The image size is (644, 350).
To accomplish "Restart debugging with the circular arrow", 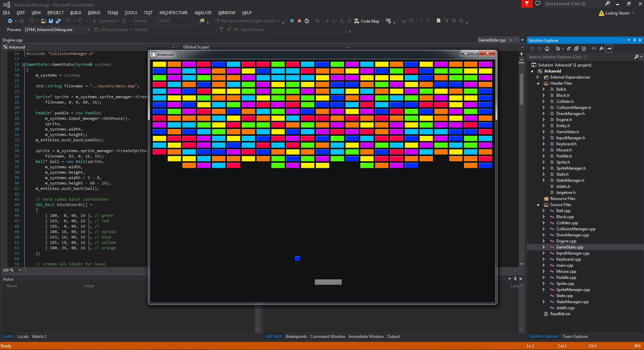I will pos(307,21).
